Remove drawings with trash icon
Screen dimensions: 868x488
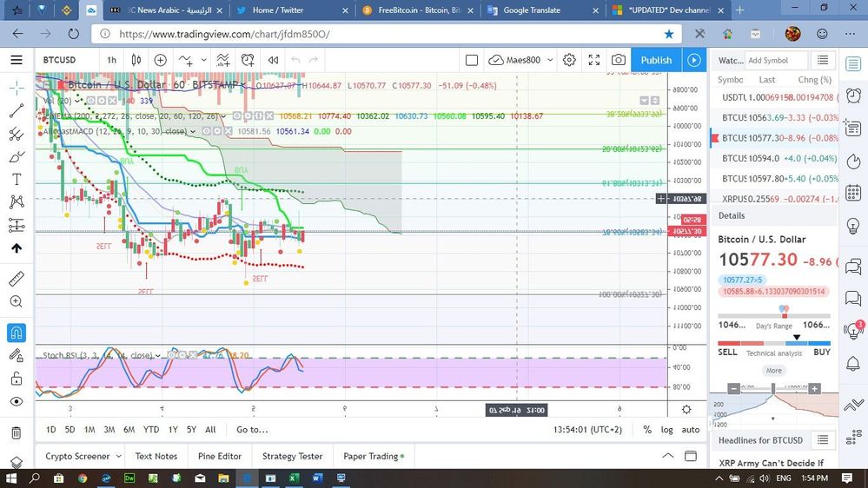click(x=17, y=432)
